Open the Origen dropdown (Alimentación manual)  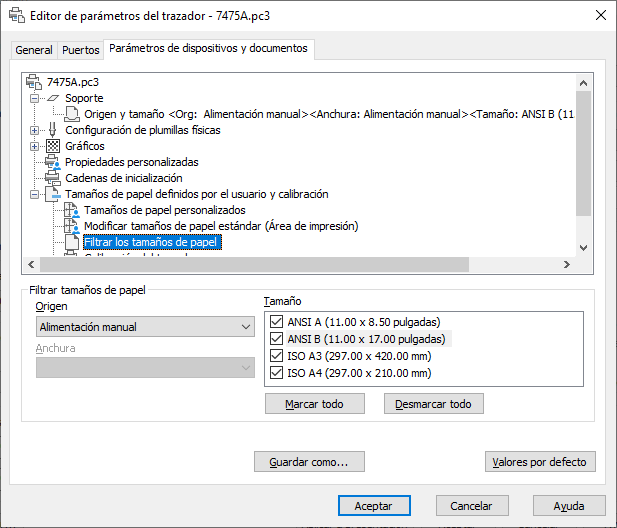pos(145,327)
